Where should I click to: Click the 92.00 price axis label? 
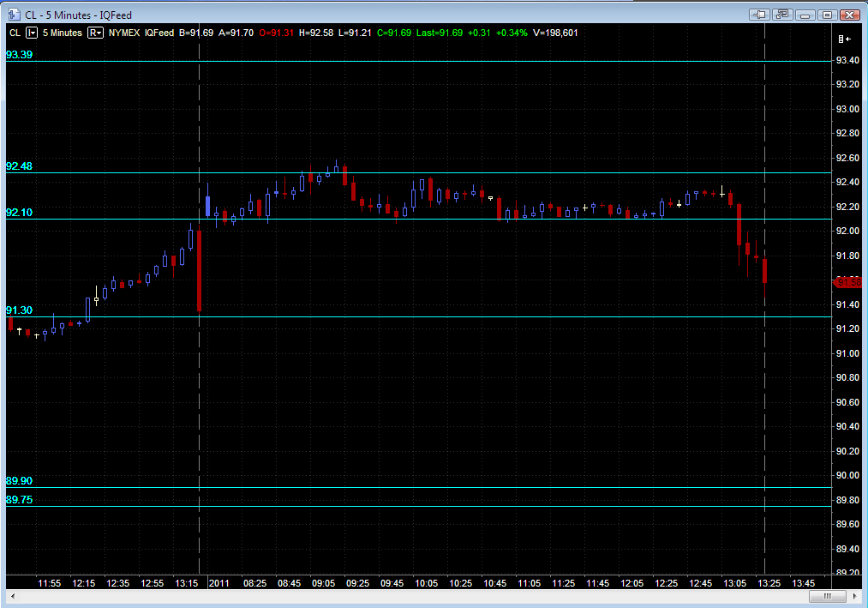[847, 232]
